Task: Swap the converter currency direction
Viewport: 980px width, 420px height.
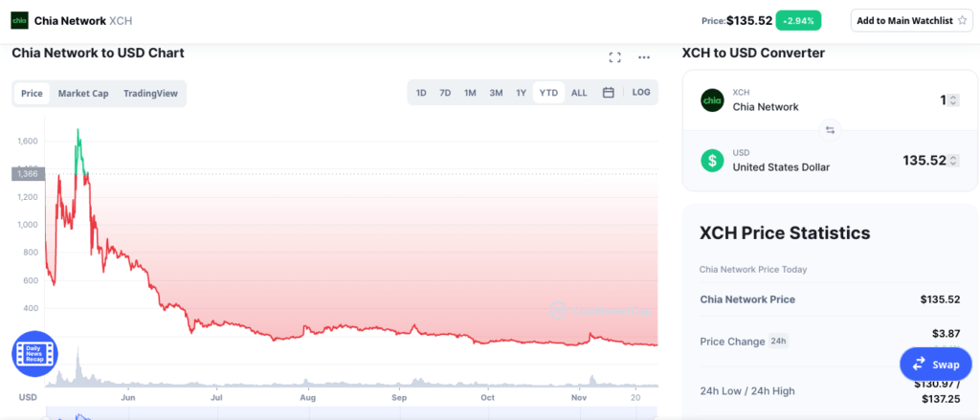Action: point(830,130)
